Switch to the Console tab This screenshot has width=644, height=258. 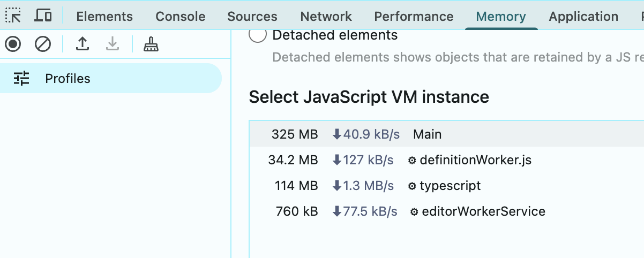pos(180,17)
